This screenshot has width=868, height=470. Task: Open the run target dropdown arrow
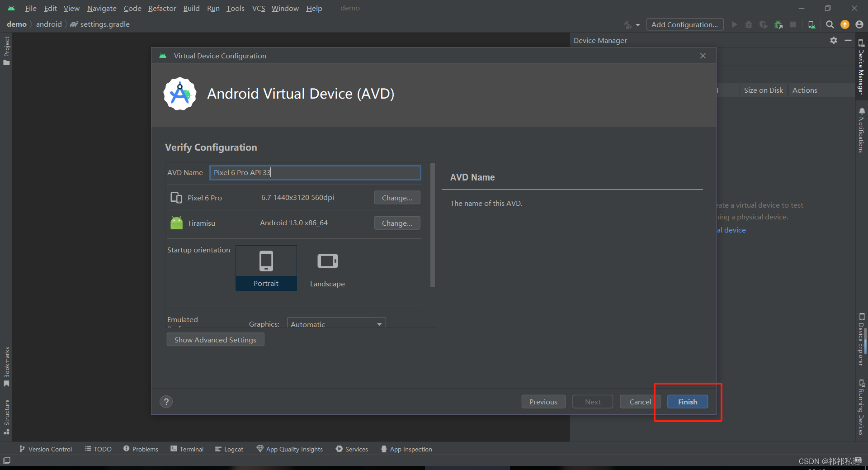638,25
